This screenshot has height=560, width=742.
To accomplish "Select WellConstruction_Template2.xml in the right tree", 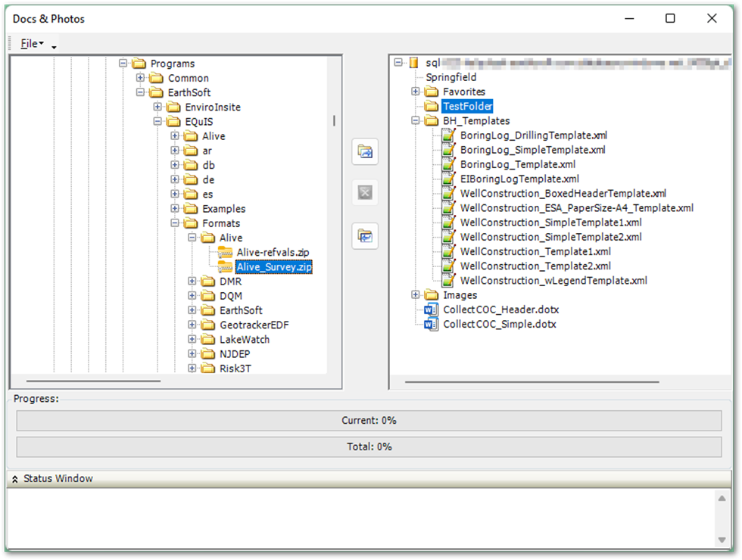I will point(535,266).
